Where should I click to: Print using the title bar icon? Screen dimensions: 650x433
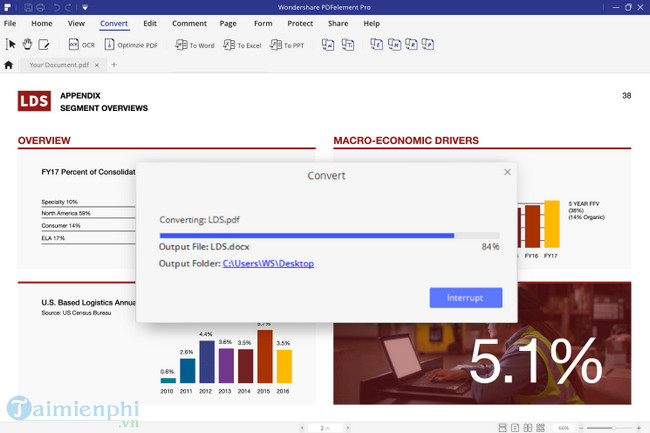click(x=40, y=7)
